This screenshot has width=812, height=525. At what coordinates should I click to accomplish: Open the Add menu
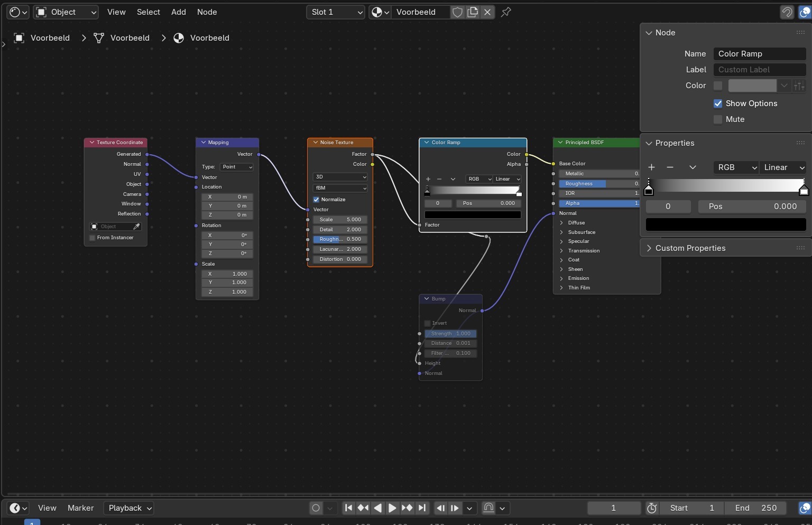tap(179, 12)
